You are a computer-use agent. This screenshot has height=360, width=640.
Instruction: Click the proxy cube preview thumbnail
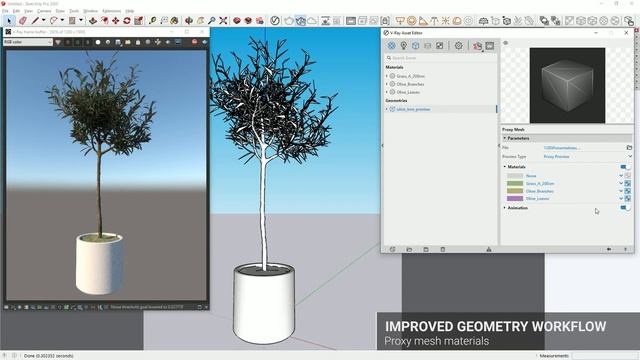tap(567, 85)
